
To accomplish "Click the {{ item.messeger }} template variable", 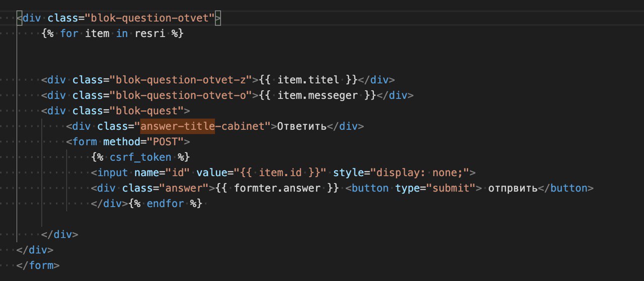I will [x=317, y=96].
